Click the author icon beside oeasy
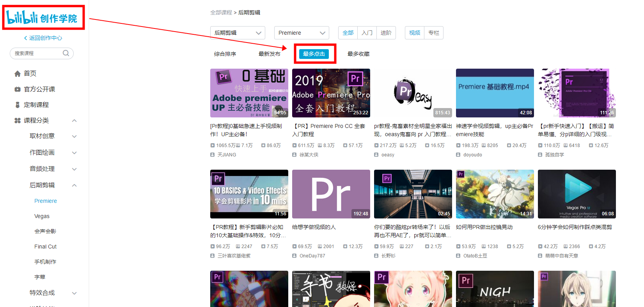Image resolution: width=644 pixels, height=307 pixels. coord(376,155)
